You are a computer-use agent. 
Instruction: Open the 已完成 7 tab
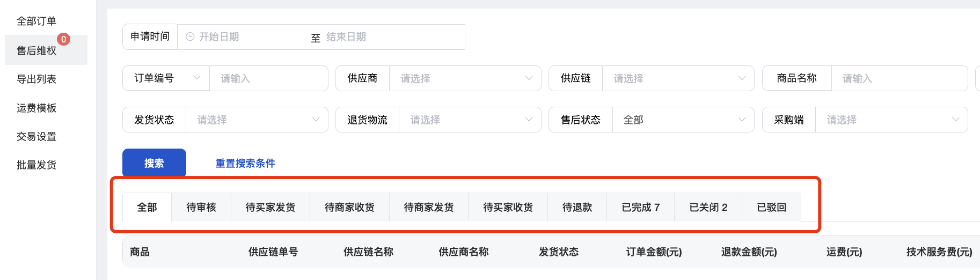640,208
